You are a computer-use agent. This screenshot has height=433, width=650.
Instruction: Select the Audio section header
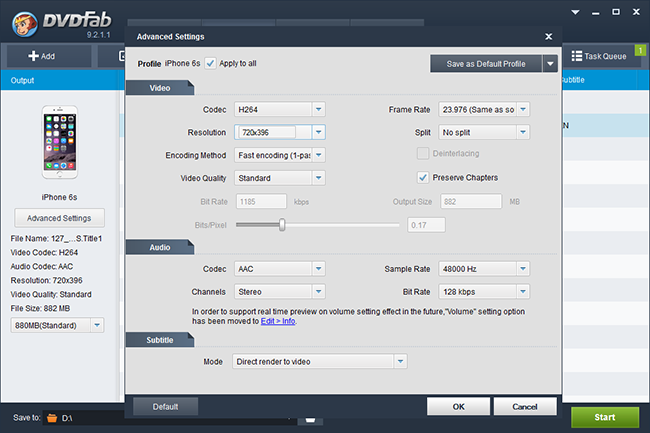(x=160, y=247)
